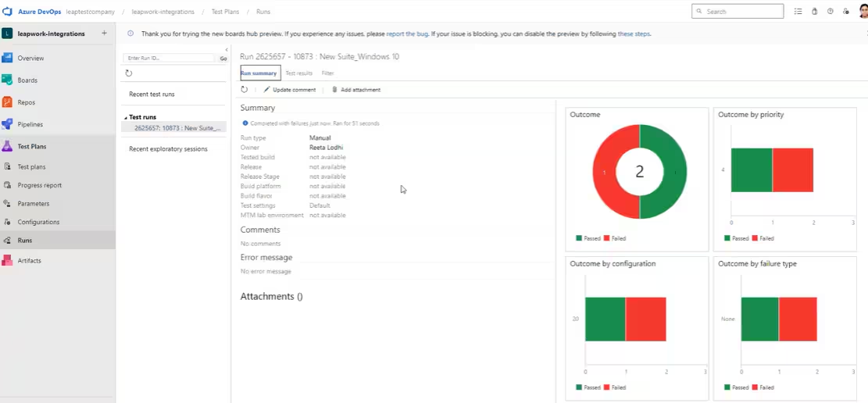Open the user settings icon in header

[846, 12]
